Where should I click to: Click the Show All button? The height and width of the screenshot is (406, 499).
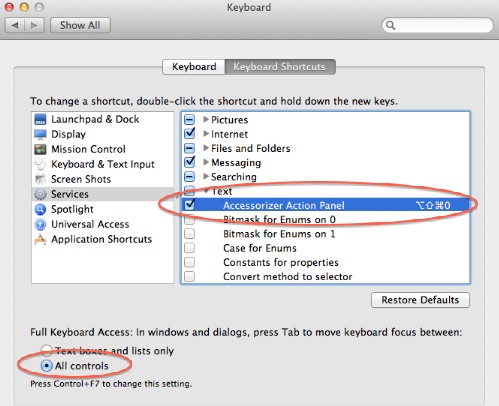tap(80, 25)
